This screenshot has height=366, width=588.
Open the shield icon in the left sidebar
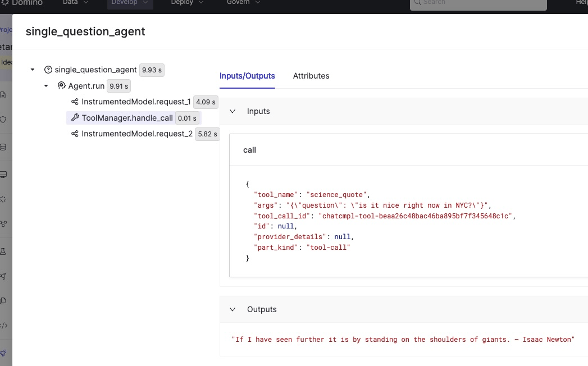(3, 120)
